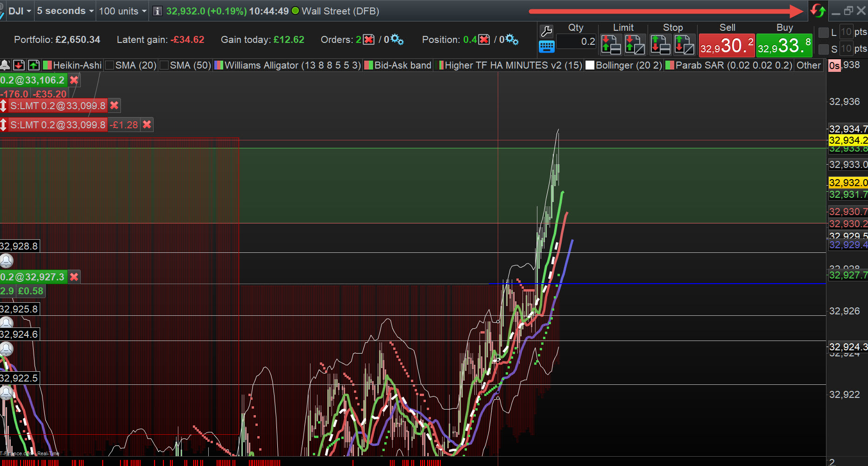This screenshot has height=466, width=868.
Task: Click the Williams Alligator color swatch
Action: (219, 65)
